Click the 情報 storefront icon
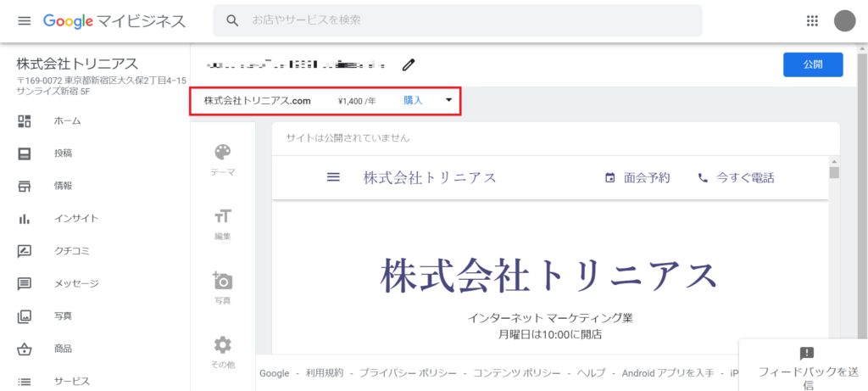This screenshot has width=868, height=391. click(x=25, y=186)
